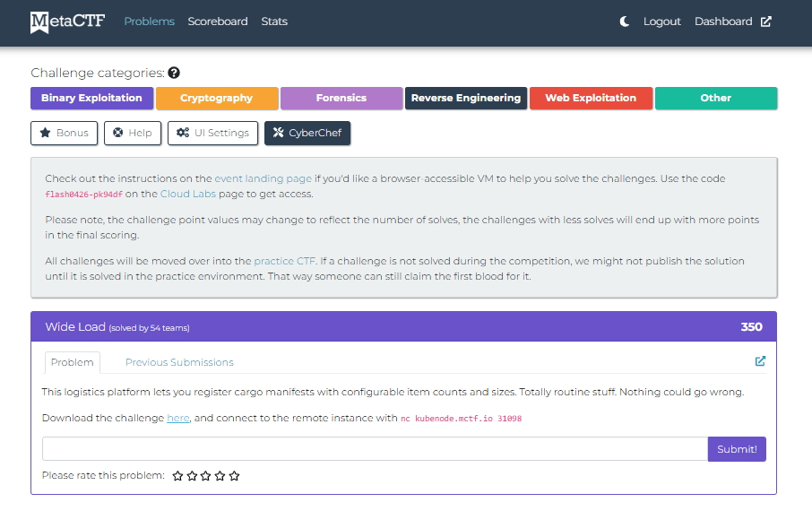The width and height of the screenshot is (812, 511).
Task: Filter by Cryptography category
Action: coord(217,98)
